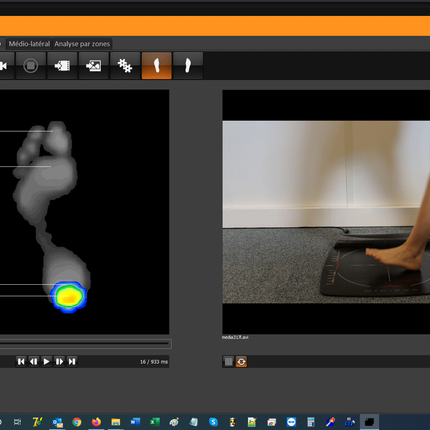
Task: Jump to last frame of pressure playback
Action: [x=72, y=361]
